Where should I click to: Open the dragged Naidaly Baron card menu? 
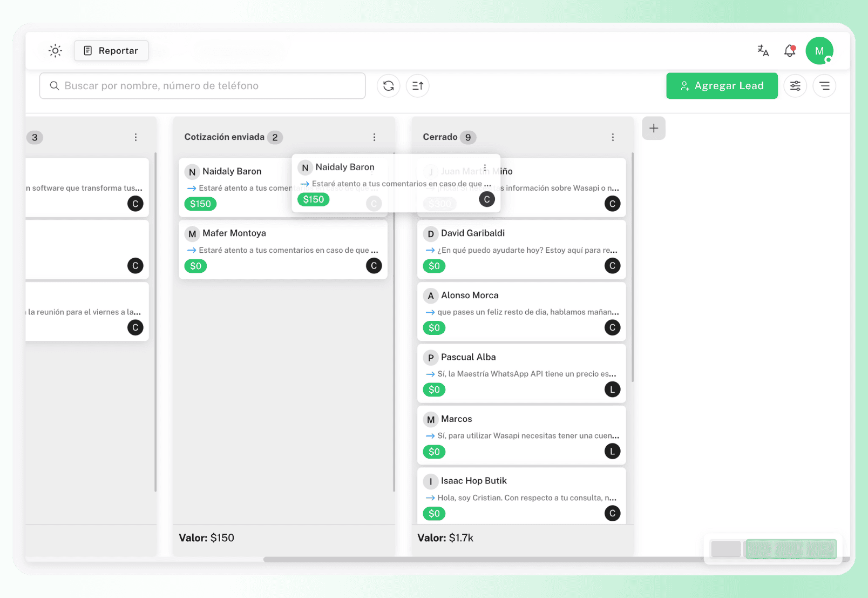(x=485, y=167)
